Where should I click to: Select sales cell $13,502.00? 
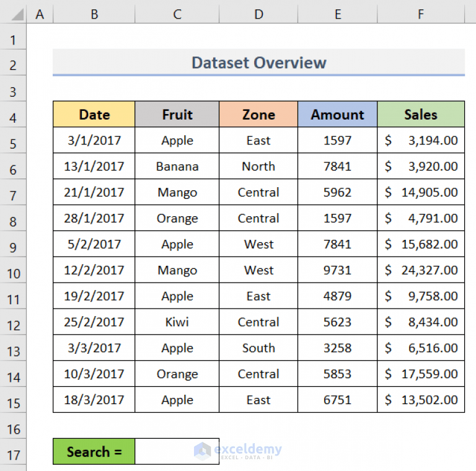coord(421,399)
